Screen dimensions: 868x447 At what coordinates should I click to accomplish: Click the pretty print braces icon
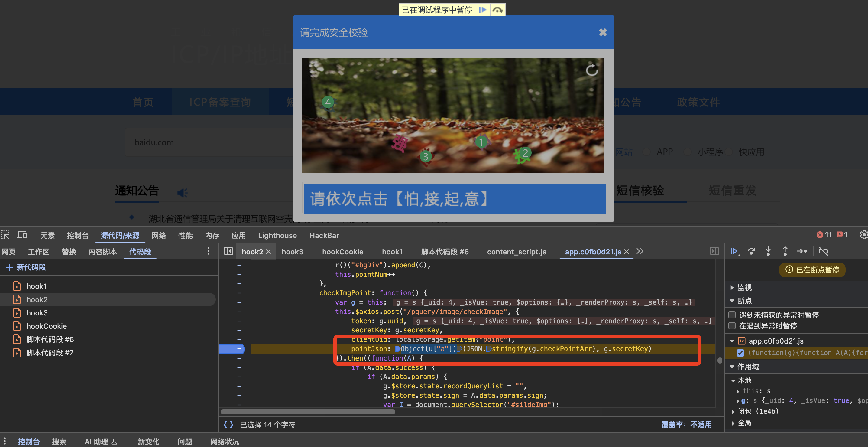coord(228,425)
